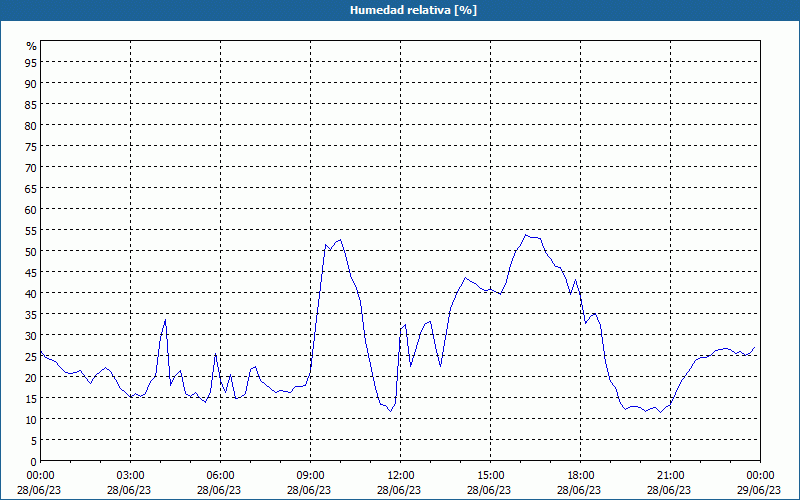Click the 80 y-axis label

(x=31, y=125)
